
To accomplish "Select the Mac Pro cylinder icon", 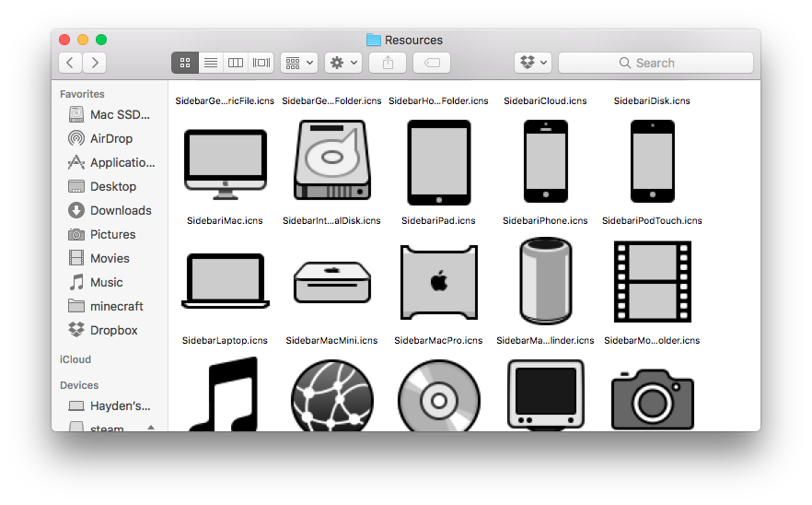I will [x=546, y=280].
